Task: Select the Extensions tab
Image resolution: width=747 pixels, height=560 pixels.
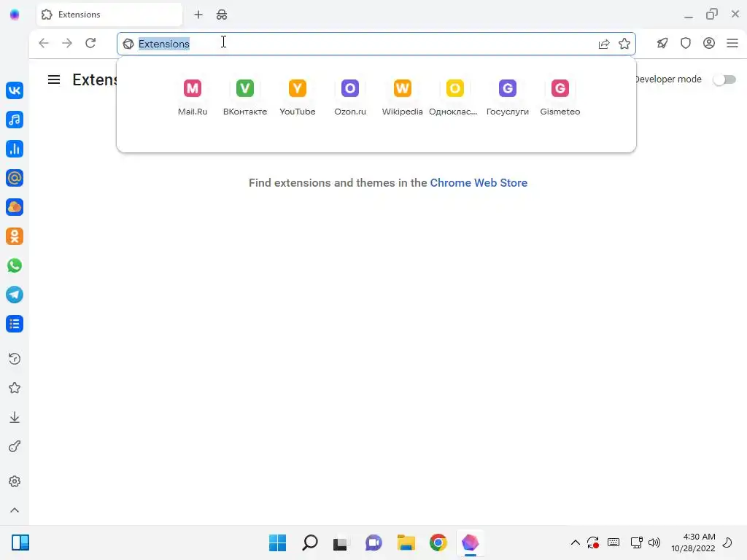Action: 109,15
